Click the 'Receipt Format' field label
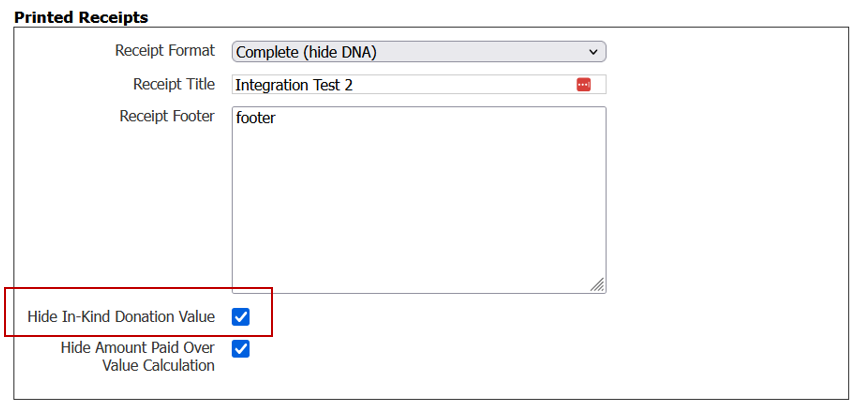The image size is (866, 414). [x=165, y=51]
